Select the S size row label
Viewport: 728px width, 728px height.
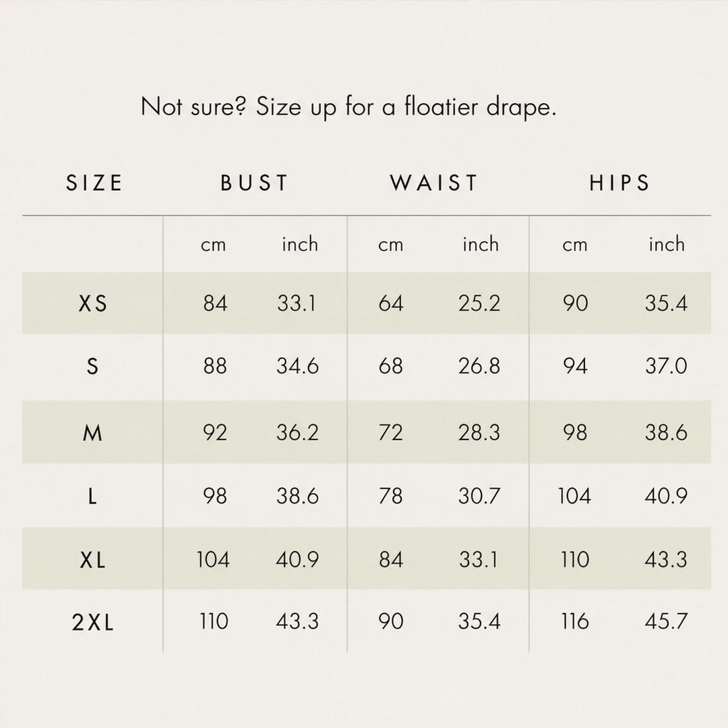tap(92, 366)
